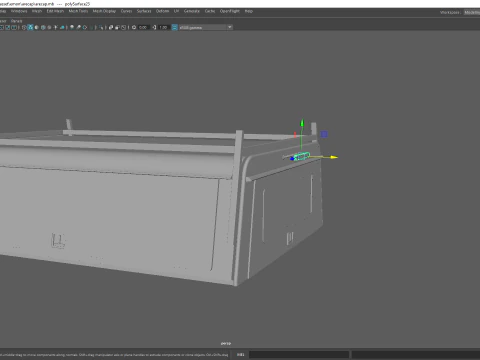Image resolution: width=480 pixels, height=360 pixels.
Task: Click the Exposure value field 0.00
Action: 143,27
